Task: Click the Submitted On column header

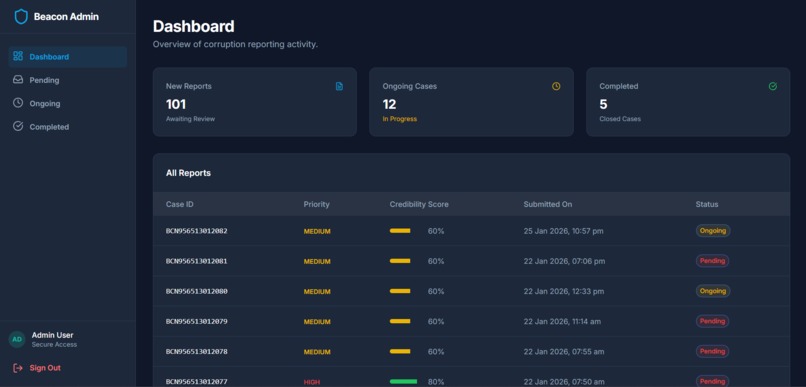Action: [548, 204]
